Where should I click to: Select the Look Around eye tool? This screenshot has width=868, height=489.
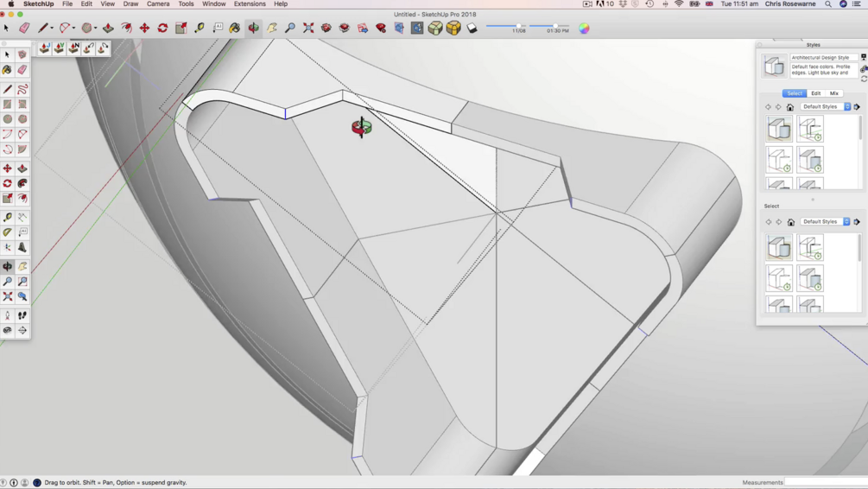click(x=7, y=330)
